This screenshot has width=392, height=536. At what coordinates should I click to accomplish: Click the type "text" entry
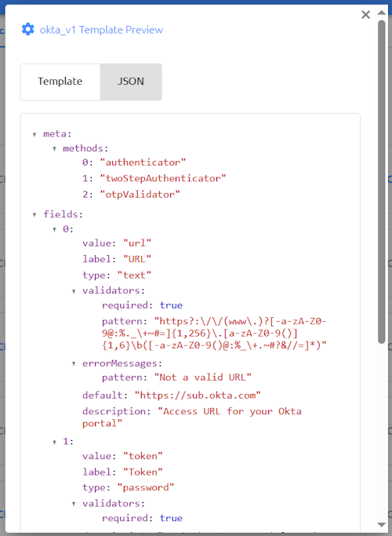(x=117, y=275)
